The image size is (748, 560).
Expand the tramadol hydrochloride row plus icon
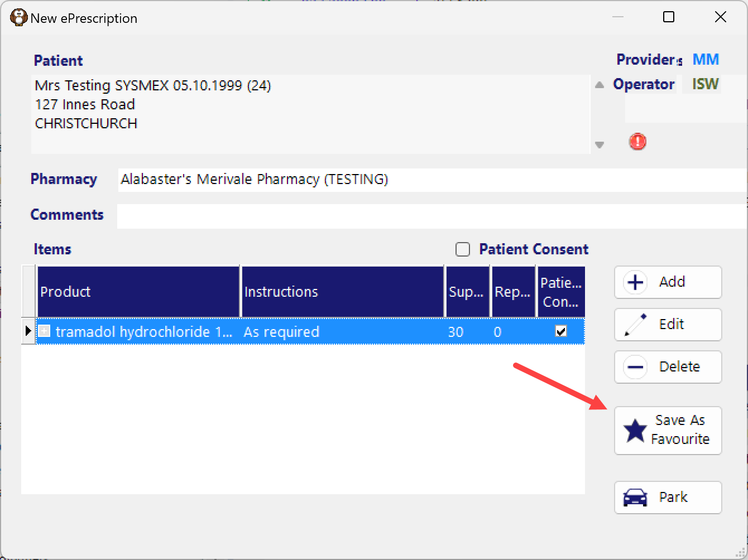[x=44, y=331]
